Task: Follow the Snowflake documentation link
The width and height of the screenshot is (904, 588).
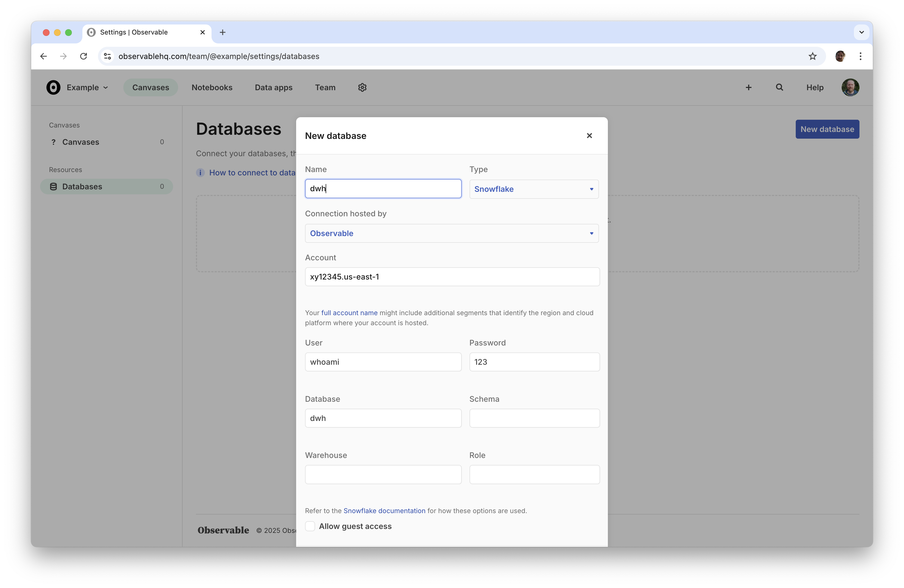Action: tap(384, 511)
